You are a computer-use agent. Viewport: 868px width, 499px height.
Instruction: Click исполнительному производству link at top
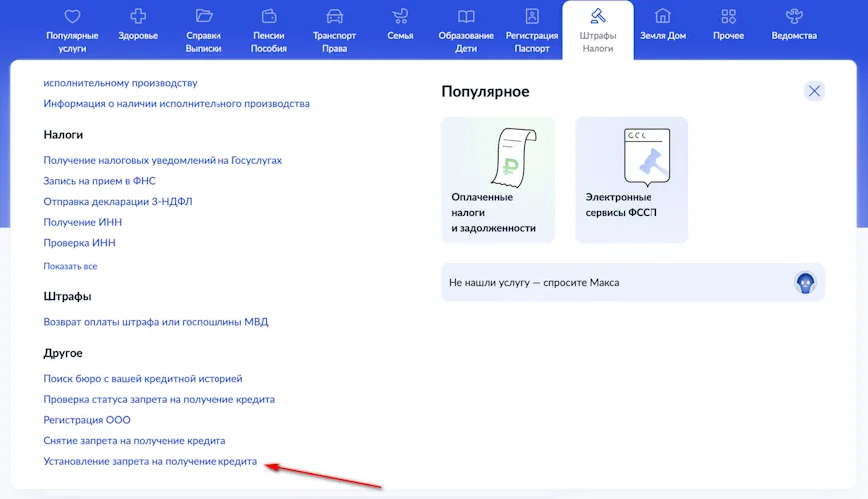point(120,83)
